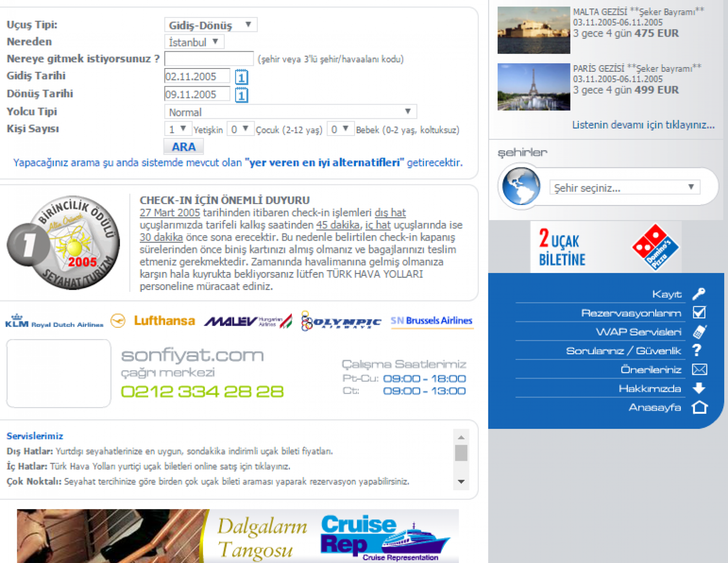Open the Uçuş Tipi Gidiş-Dönüş dropdown
728x563 pixels.
pos(210,25)
